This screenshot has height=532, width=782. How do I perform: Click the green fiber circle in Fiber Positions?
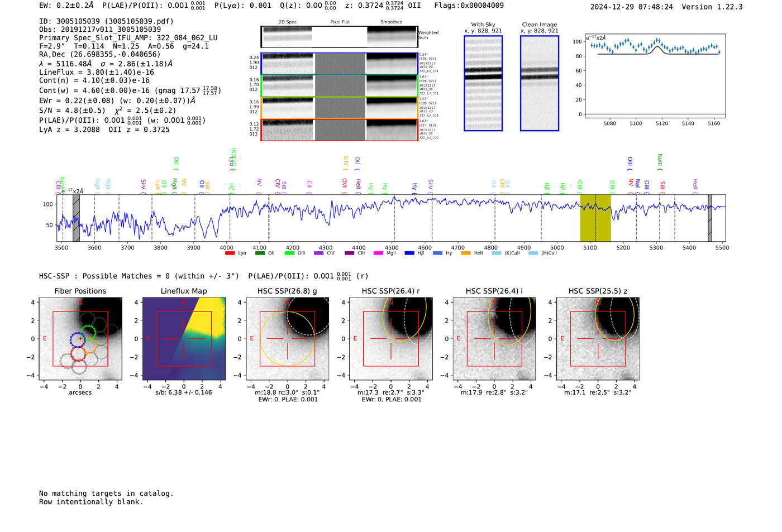[x=88, y=333]
